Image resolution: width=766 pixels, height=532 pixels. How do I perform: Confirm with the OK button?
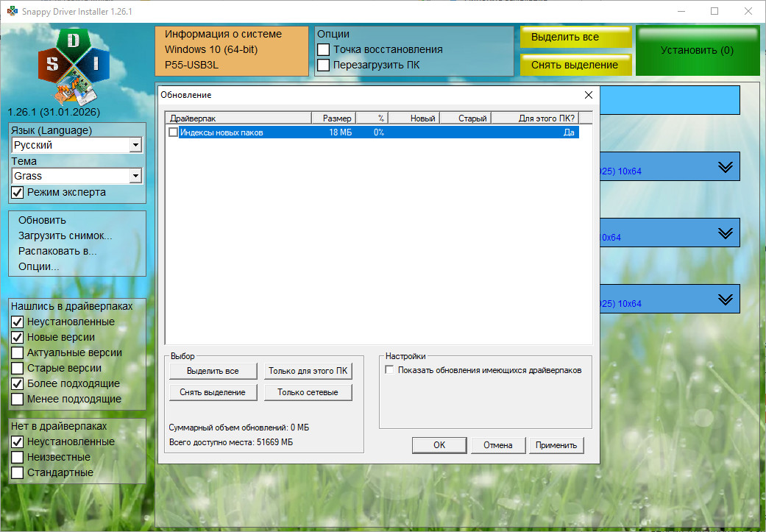click(439, 445)
